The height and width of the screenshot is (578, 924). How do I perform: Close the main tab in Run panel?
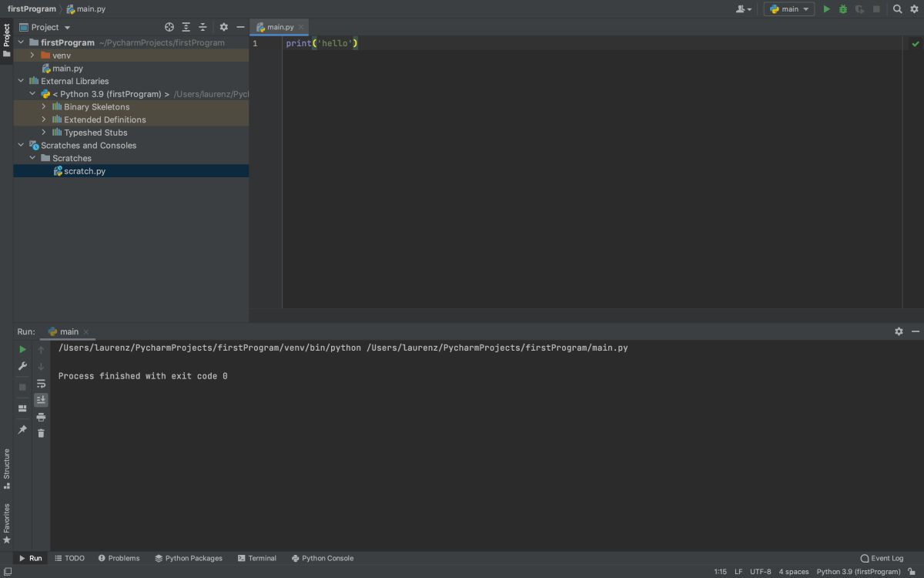86,332
